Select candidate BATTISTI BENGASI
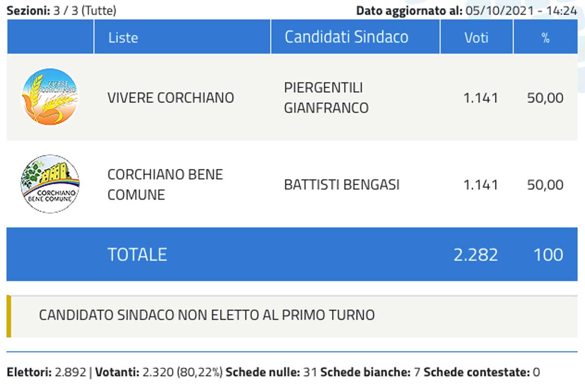This screenshot has width=585, height=392. [x=341, y=185]
